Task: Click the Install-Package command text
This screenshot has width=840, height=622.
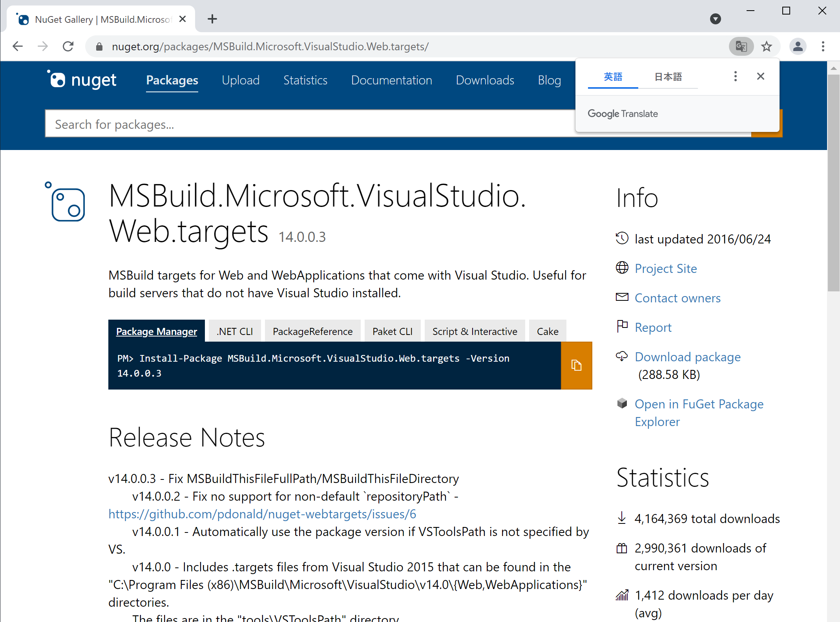Action: 313,366
